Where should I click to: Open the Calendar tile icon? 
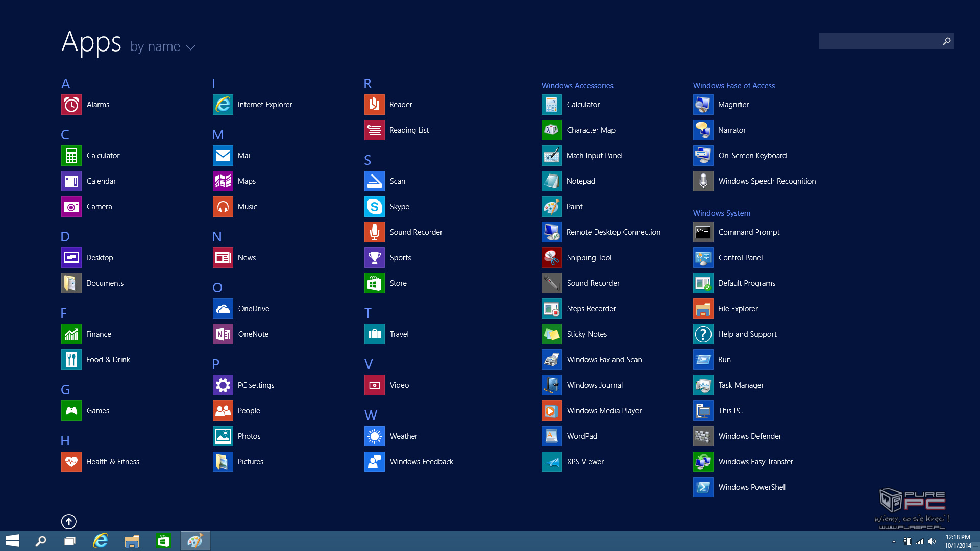pos(71,181)
